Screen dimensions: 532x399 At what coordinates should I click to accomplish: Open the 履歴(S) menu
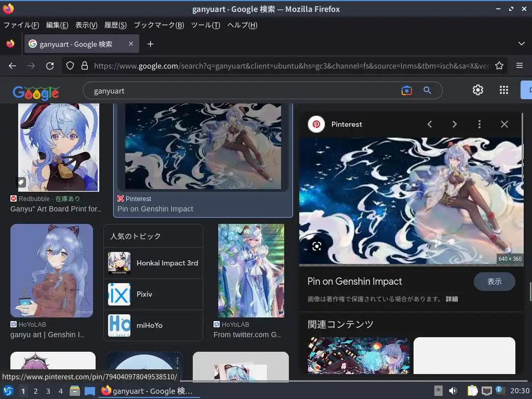point(115,25)
